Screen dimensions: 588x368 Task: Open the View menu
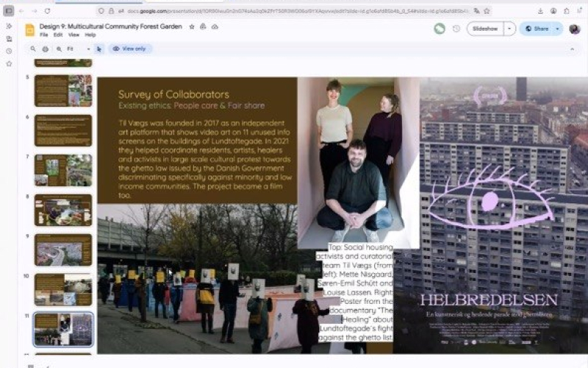point(73,35)
